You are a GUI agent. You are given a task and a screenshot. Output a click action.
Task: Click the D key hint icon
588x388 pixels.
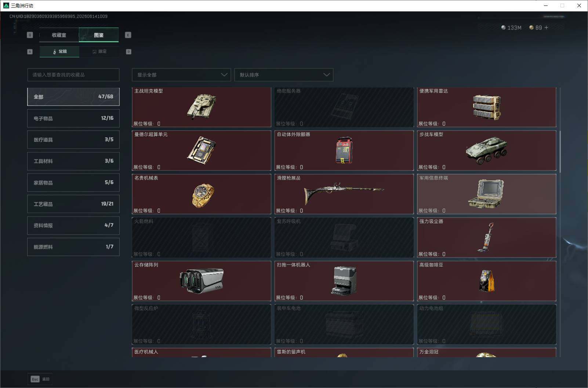(128, 52)
